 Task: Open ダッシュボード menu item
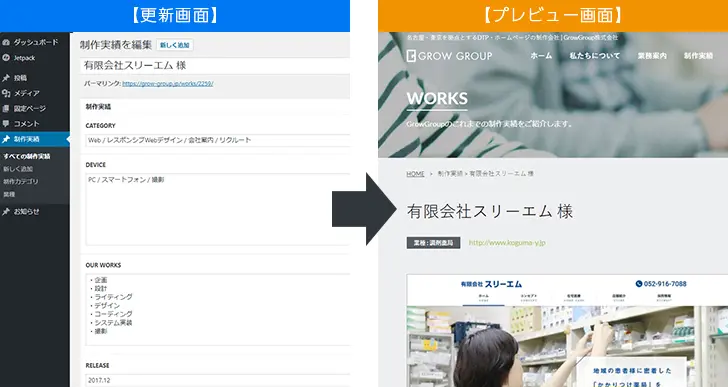(35, 42)
